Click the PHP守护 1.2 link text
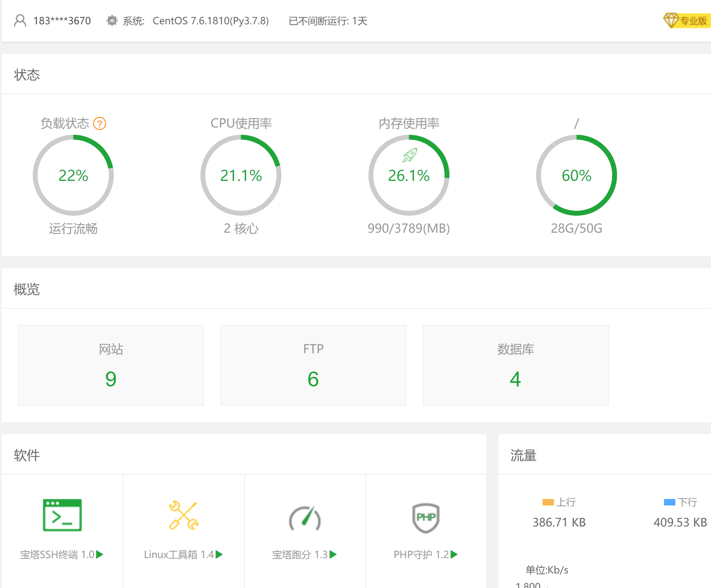711x588 pixels. (421, 554)
